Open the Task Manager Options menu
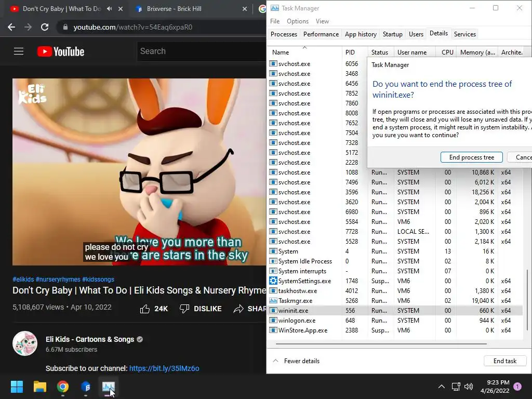Viewport: 532px width, 399px height. [298, 21]
